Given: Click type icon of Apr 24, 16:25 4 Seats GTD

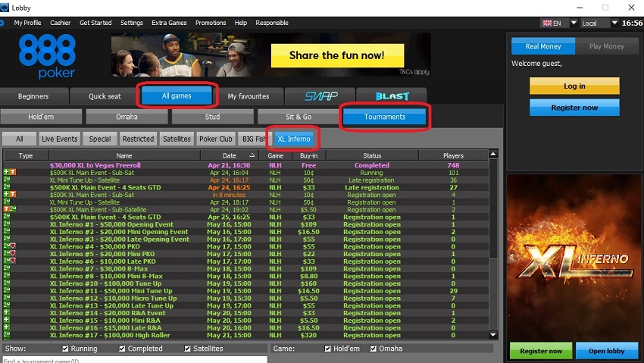Looking at the screenshot, I should (7, 187).
